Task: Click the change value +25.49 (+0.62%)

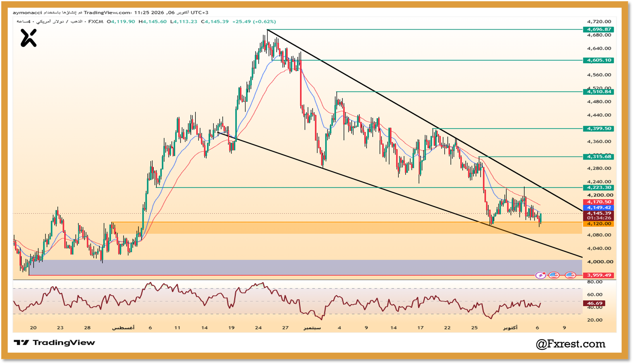Action: 254,22
